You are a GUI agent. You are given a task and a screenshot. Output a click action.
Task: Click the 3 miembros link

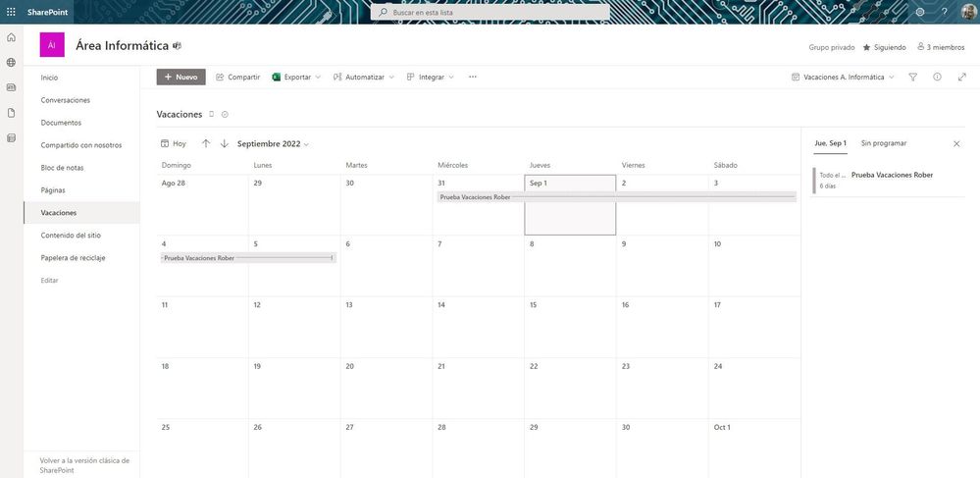[x=941, y=47]
